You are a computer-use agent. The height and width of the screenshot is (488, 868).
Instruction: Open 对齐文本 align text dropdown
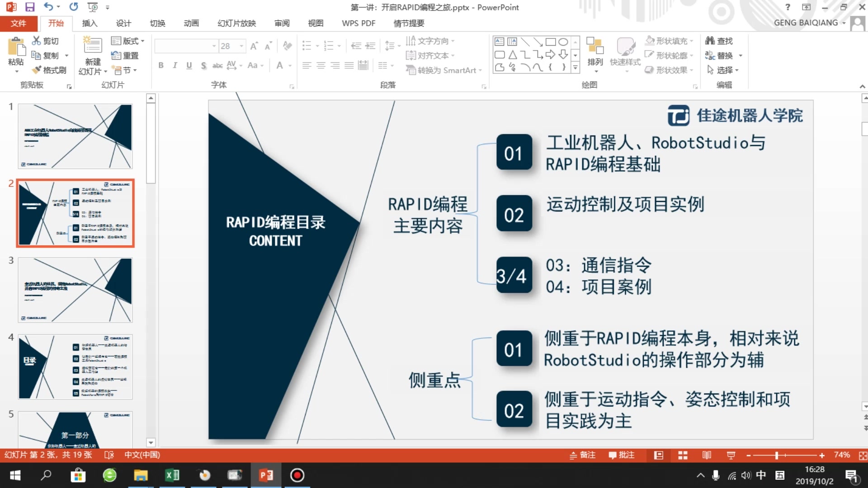pyautogui.click(x=430, y=56)
